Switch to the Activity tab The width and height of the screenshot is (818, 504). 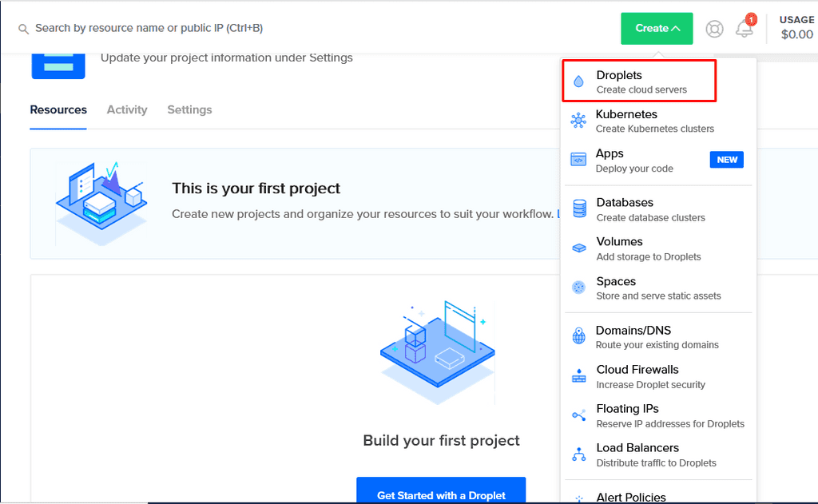pos(127,110)
